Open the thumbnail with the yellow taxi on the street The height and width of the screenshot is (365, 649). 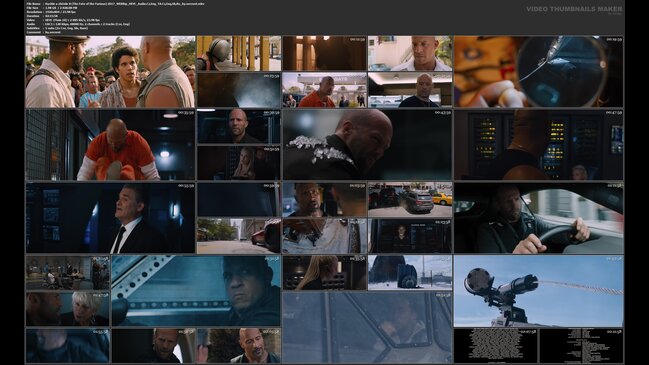[x=410, y=200]
